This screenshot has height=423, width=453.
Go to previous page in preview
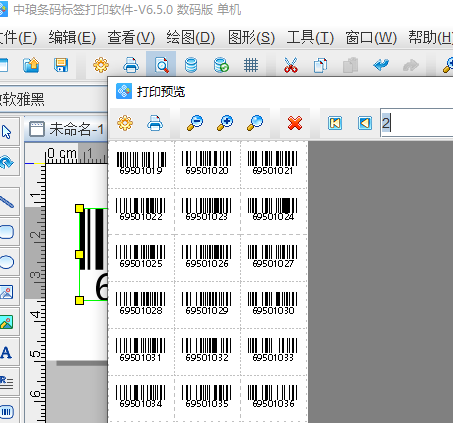pos(365,123)
